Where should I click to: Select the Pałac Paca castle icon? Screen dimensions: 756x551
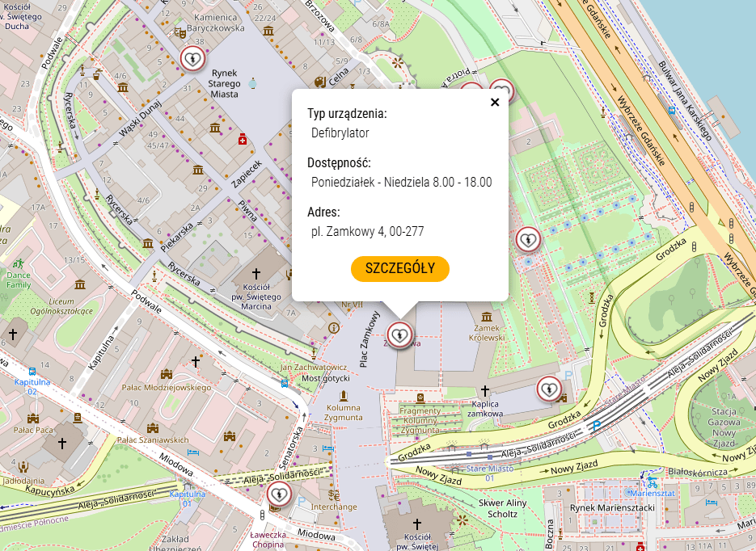33,418
